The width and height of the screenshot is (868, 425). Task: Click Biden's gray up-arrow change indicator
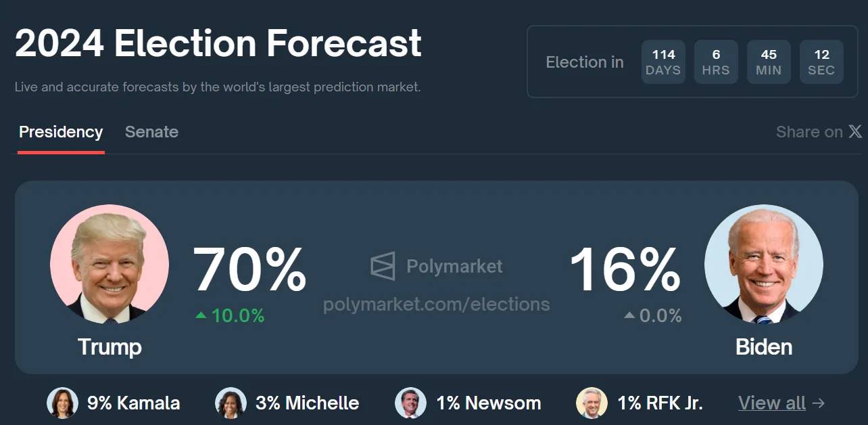pos(629,315)
